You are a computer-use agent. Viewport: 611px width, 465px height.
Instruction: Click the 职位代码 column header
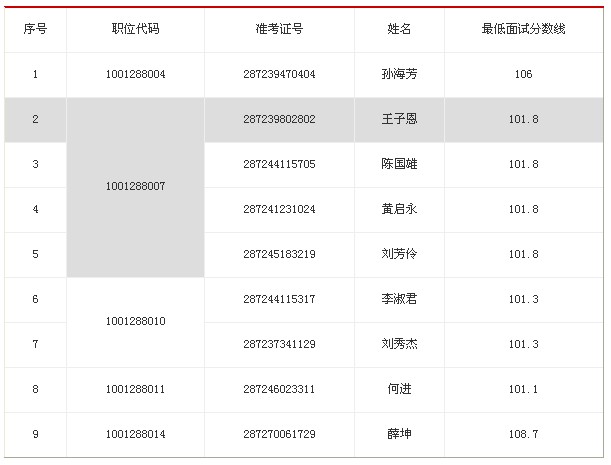click(135, 29)
